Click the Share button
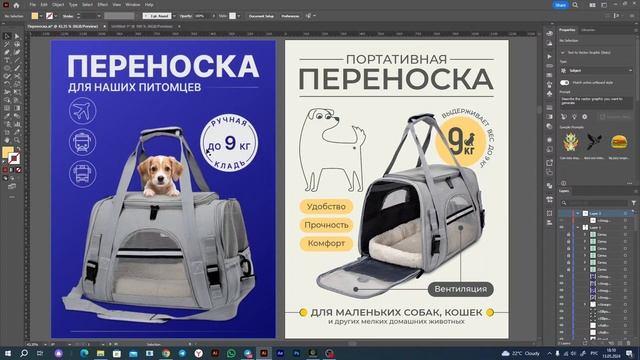 560,5
